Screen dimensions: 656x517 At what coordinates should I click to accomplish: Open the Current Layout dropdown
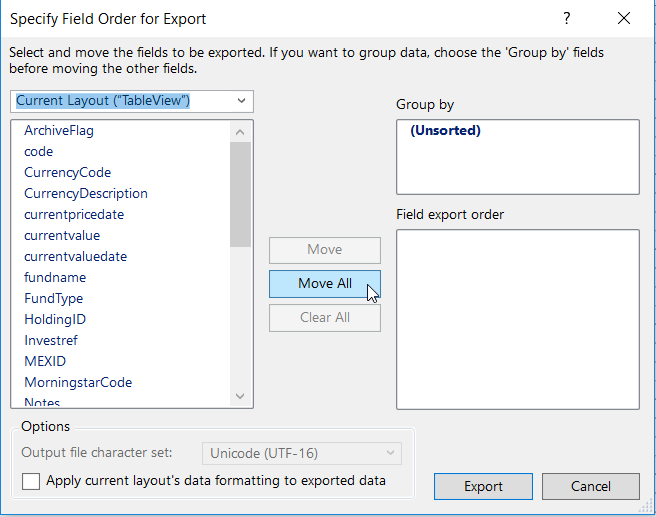133,101
